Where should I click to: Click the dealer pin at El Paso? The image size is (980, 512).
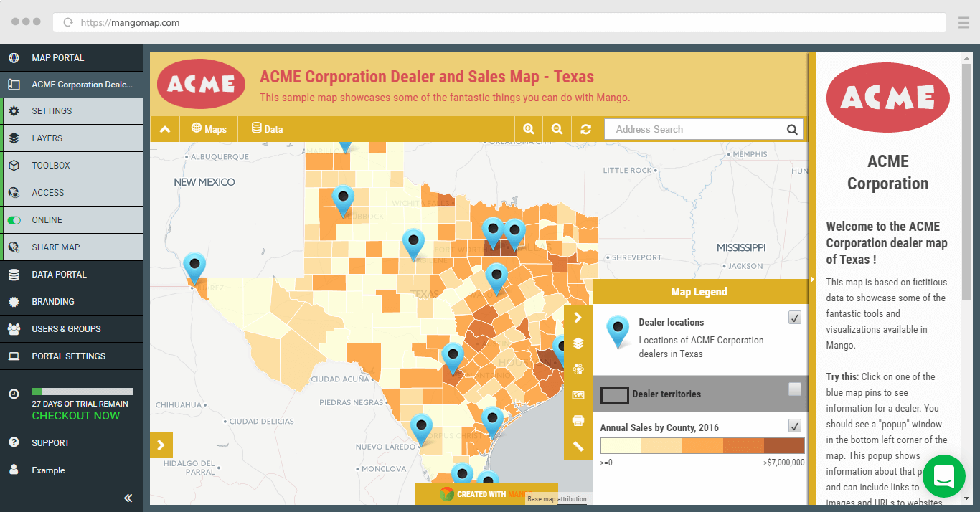[x=194, y=268]
